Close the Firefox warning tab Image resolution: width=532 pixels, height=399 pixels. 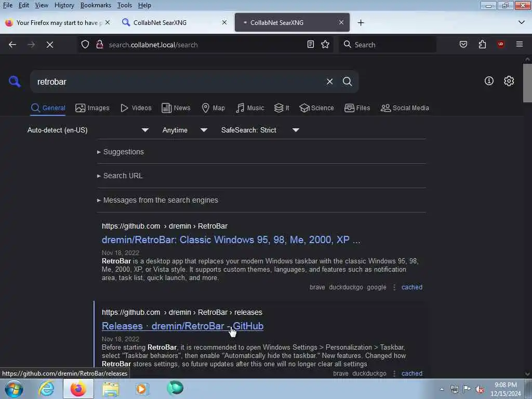(x=108, y=22)
